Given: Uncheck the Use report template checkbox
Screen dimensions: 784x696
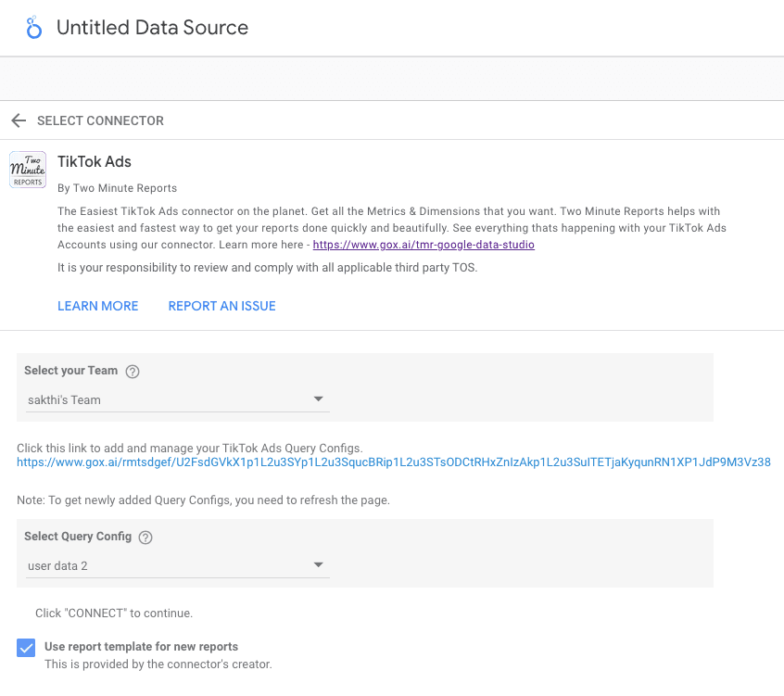Looking at the screenshot, I should point(26,648).
